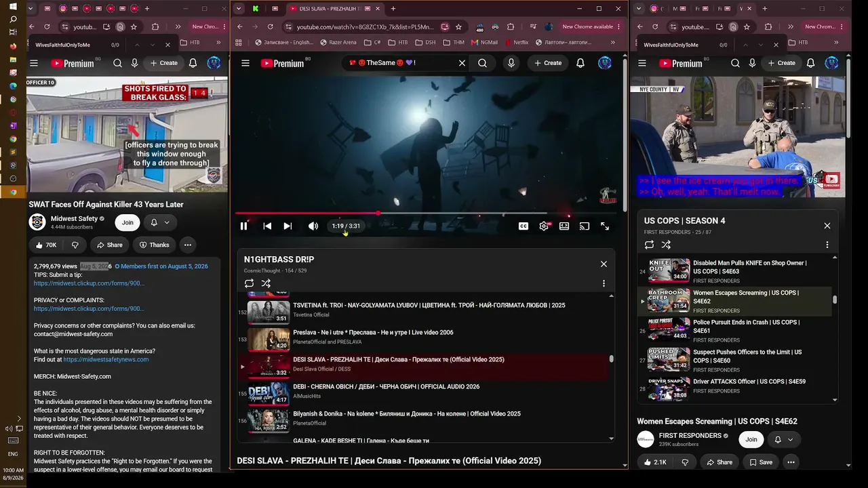Screen dimensions: 868x488
Task: Mute the middle player volume speaker icon
Action: 313,226
